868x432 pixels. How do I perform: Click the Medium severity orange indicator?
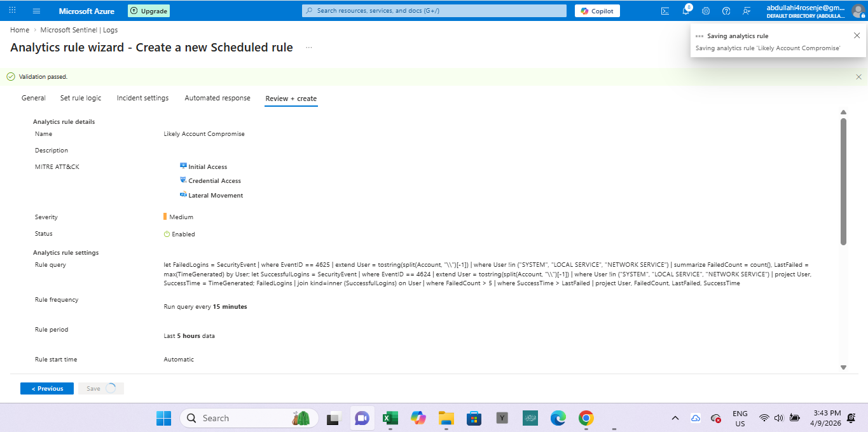(x=165, y=217)
